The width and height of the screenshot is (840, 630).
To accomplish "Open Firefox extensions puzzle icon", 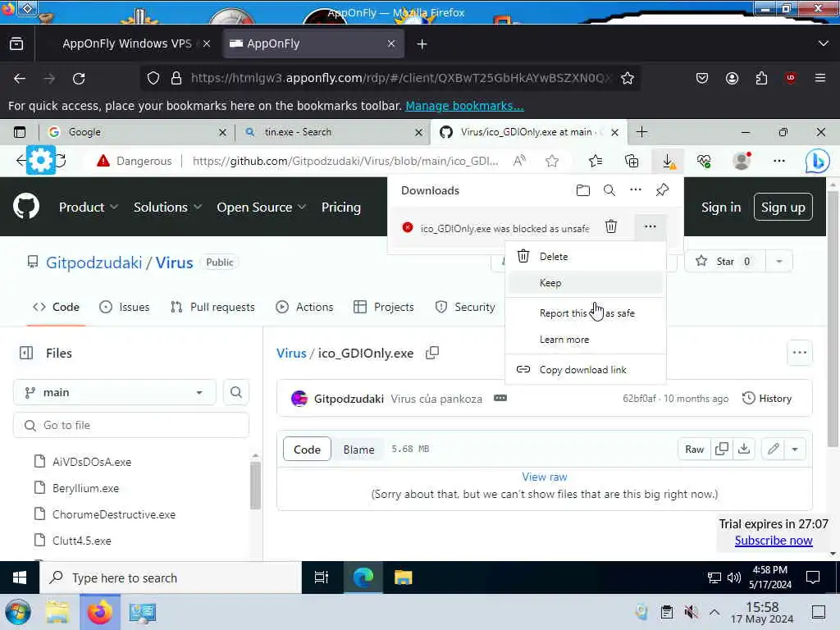I will [761, 79].
